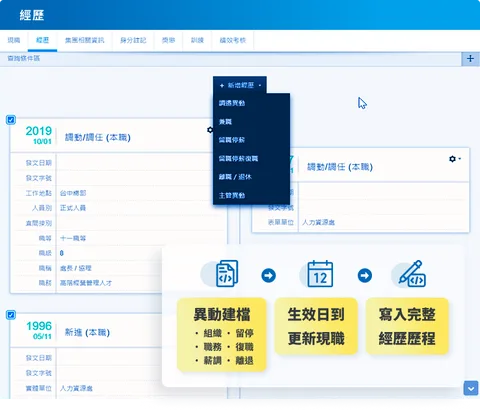Click the 處長 / 協理 title value
The width and height of the screenshot is (480, 410).
pyautogui.click(x=76, y=268)
